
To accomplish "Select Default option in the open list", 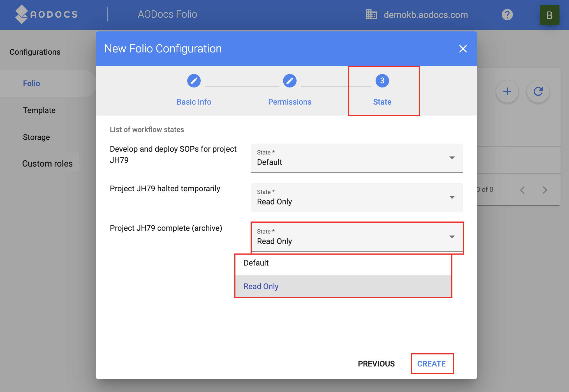I will point(343,263).
